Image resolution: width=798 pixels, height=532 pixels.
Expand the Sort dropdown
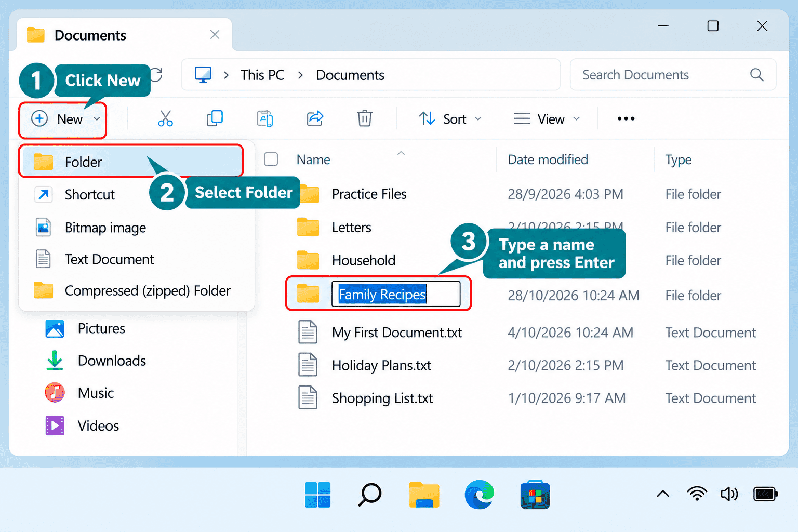pyautogui.click(x=450, y=119)
